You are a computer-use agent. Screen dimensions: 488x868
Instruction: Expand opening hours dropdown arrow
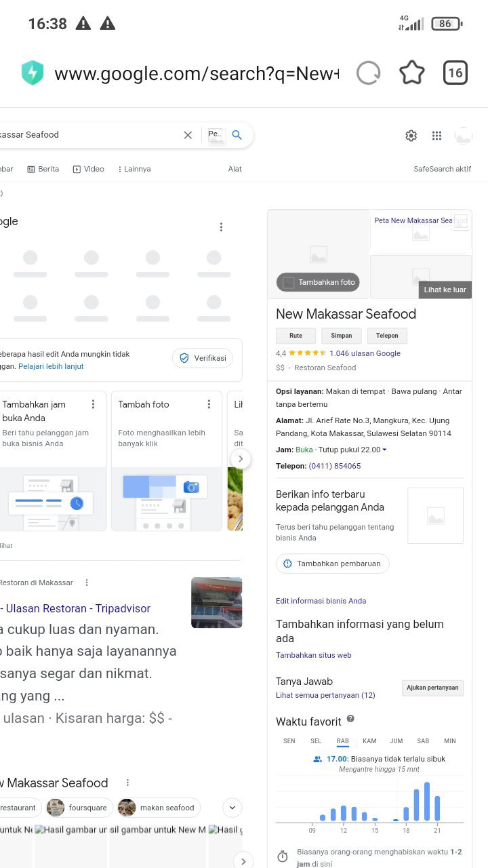point(385,450)
